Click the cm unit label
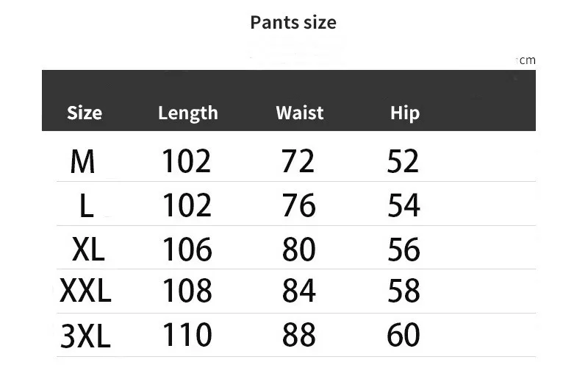Viewport: 588px width, 368px height. [527, 60]
